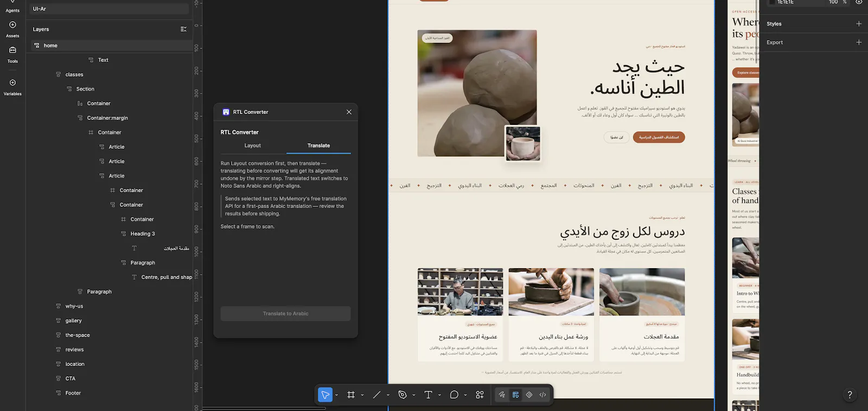Image resolution: width=868 pixels, height=411 pixels.
Task: Select the hands shaping bowl card image
Action: tap(551, 292)
